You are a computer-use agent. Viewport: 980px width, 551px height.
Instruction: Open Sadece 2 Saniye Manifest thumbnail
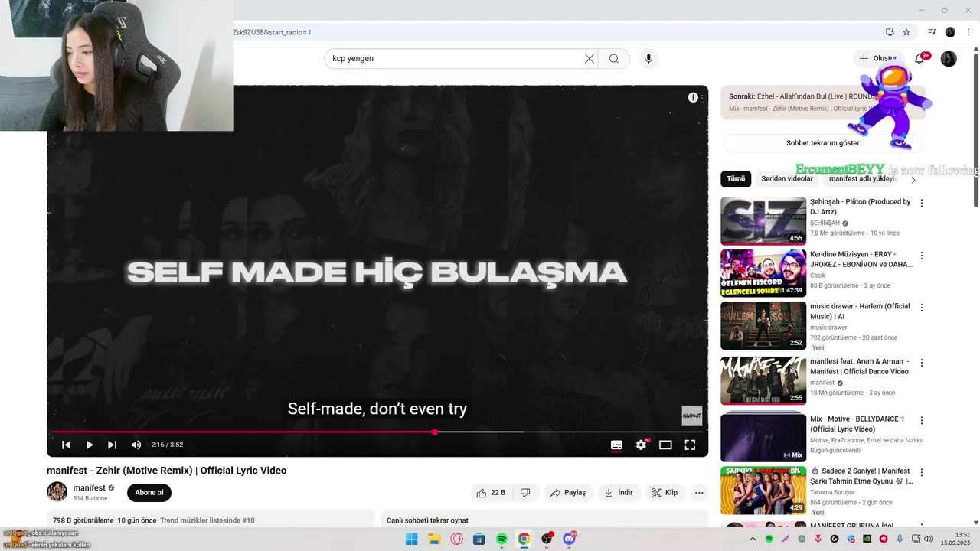(763, 491)
